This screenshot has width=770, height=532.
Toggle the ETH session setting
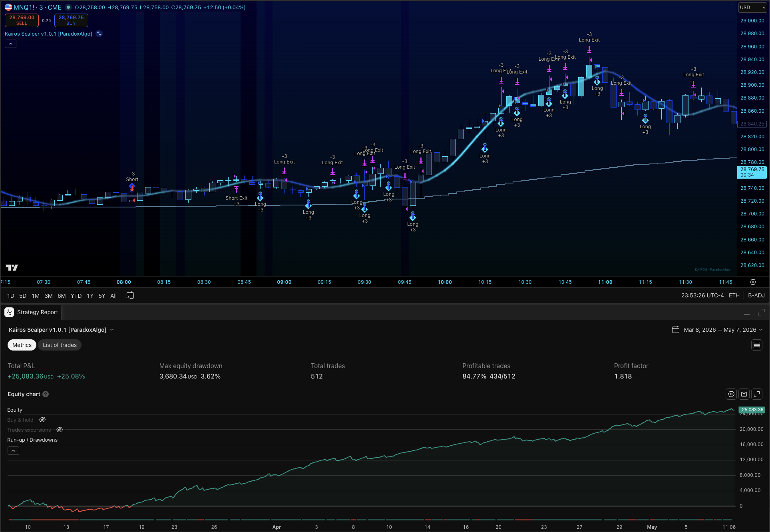point(734,296)
